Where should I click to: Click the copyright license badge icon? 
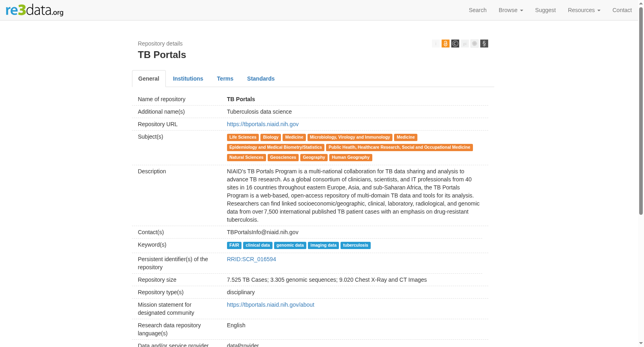coord(455,44)
